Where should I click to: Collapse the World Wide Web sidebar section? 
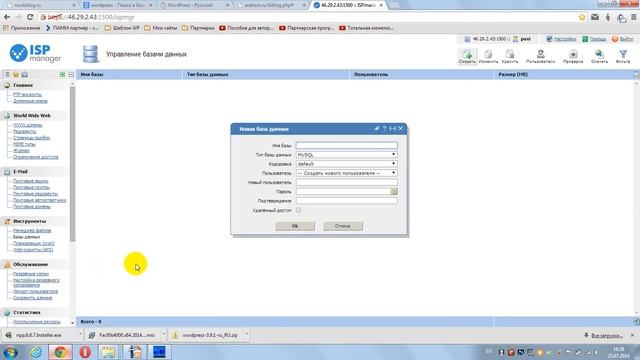click(x=32, y=116)
